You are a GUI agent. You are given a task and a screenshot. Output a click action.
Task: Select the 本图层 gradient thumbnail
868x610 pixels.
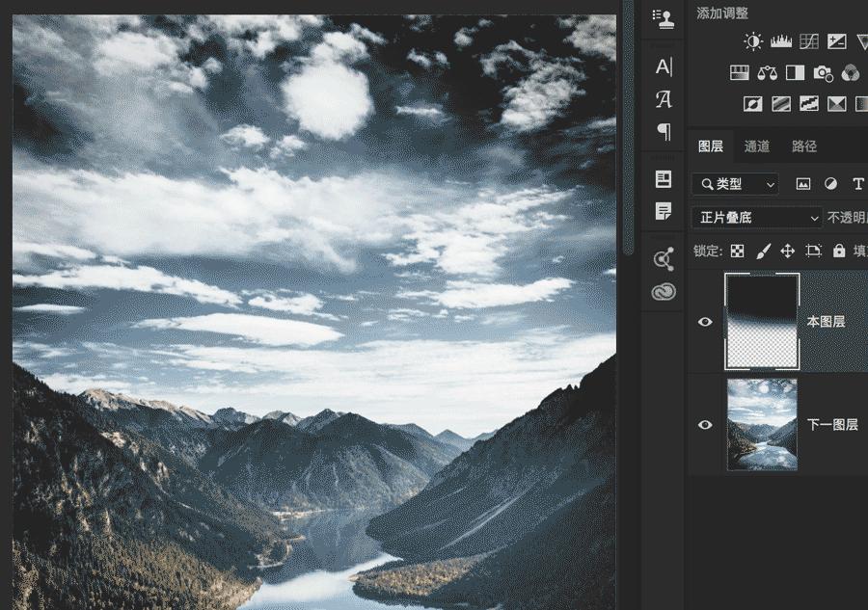point(762,321)
